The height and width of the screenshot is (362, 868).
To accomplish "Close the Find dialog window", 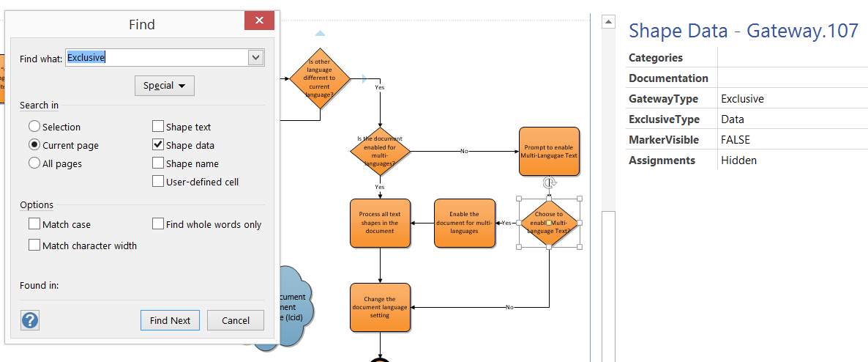I will pos(259,21).
